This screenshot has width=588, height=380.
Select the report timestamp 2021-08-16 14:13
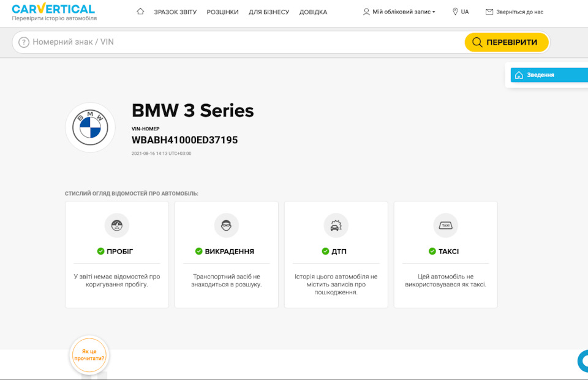[x=161, y=153]
